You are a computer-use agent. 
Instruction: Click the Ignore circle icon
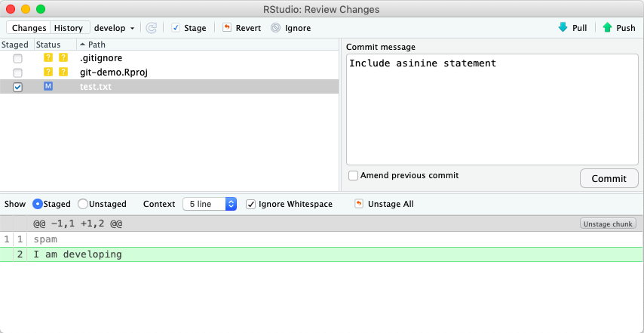click(x=275, y=28)
